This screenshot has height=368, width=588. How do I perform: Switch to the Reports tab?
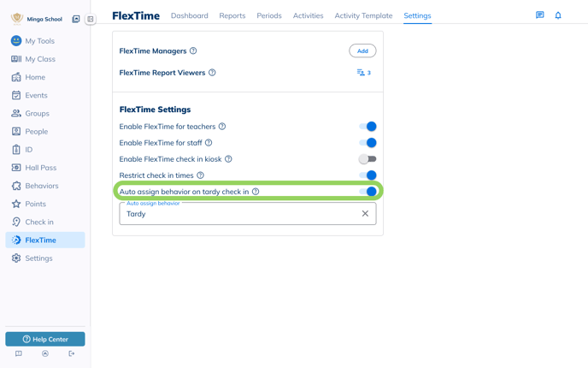(x=232, y=15)
